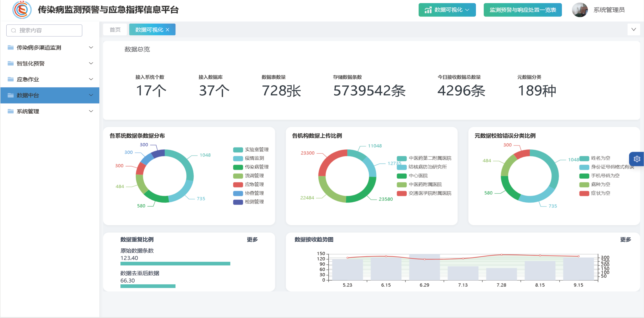
Task: Click the 189种 metadata category value
Action: tap(537, 91)
